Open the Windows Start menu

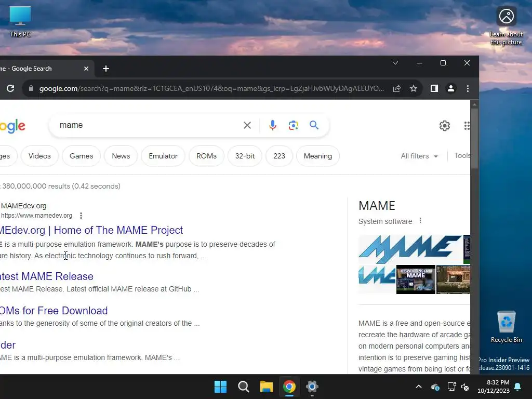click(x=220, y=387)
